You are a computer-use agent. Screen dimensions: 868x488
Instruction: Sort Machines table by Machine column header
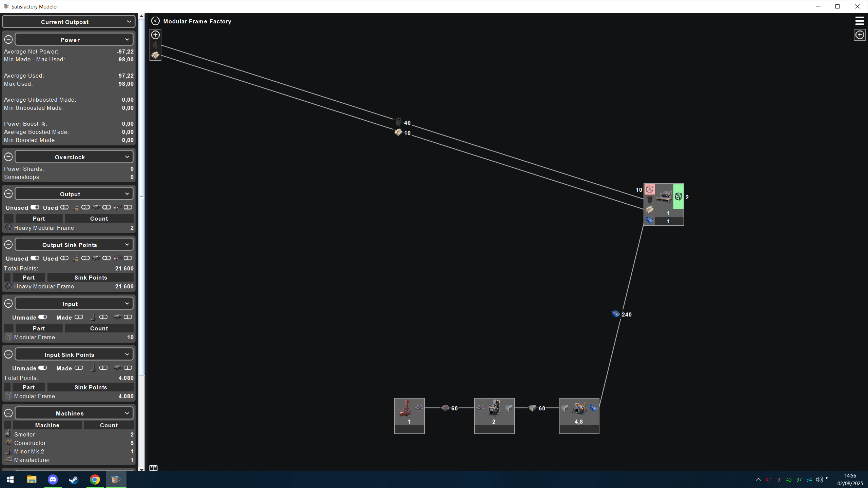click(x=47, y=425)
